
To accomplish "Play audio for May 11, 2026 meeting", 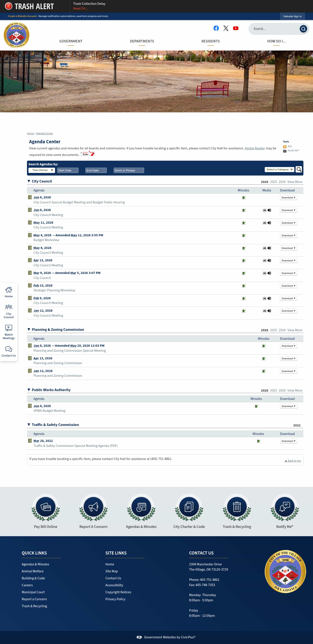I will click(269, 223).
